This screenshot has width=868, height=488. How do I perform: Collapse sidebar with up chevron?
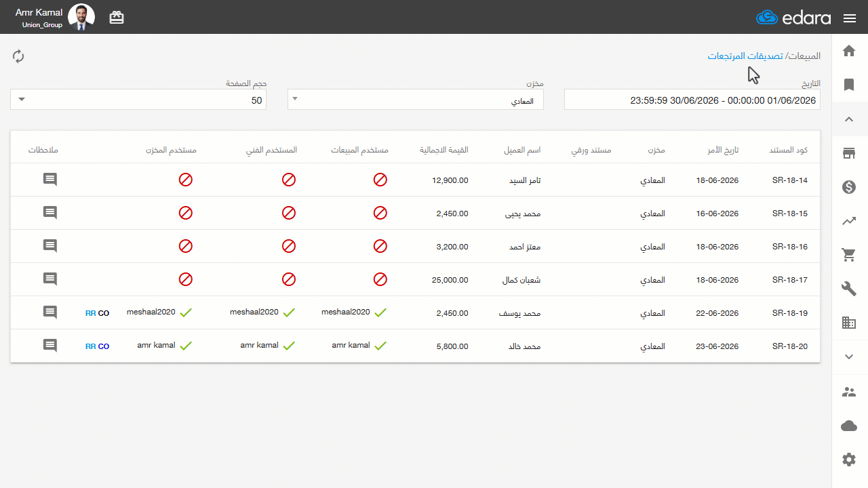[x=849, y=119]
